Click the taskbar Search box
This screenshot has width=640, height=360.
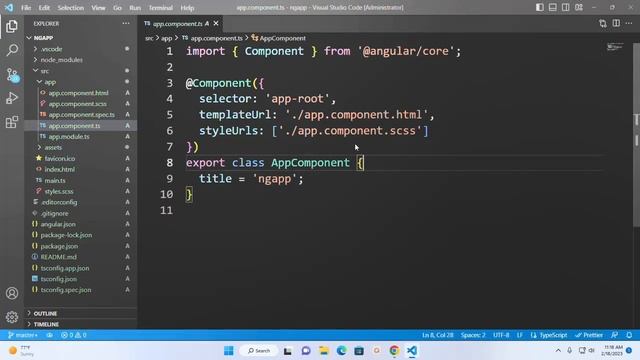click(259, 351)
